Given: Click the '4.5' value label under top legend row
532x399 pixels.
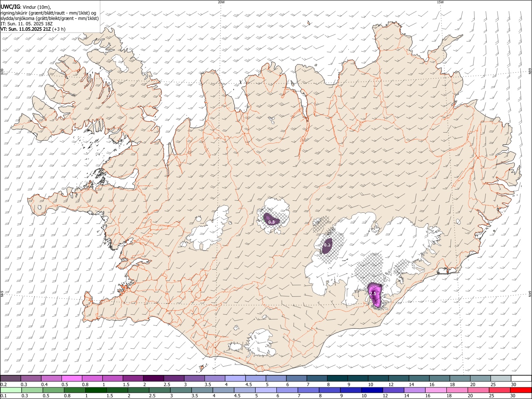Looking at the screenshot, I should pos(248,384).
